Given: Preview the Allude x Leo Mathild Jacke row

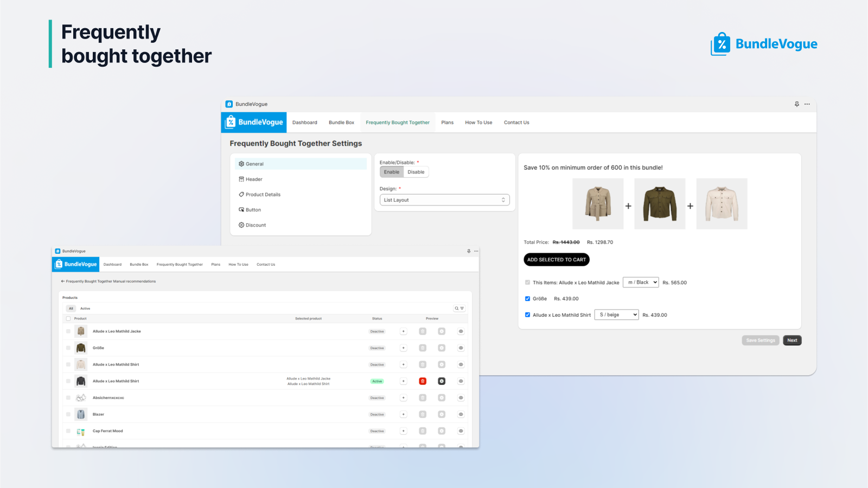Looking at the screenshot, I should coord(461,331).
